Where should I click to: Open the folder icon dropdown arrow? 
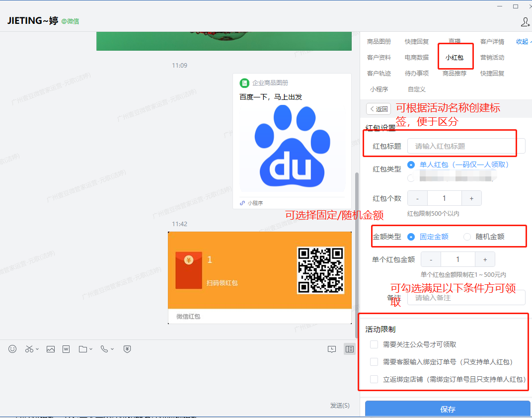coord(90,349)
